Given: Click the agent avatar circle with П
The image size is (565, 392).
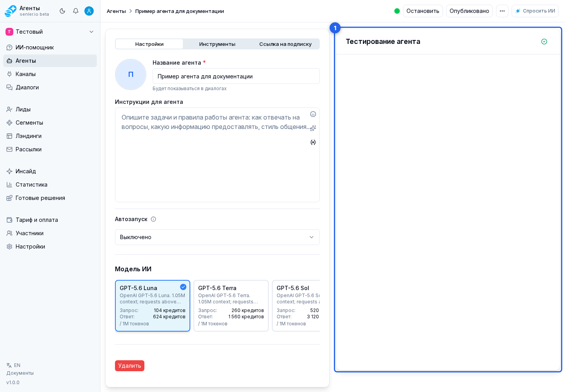Looking at the screenshot, I should [131, 74].
